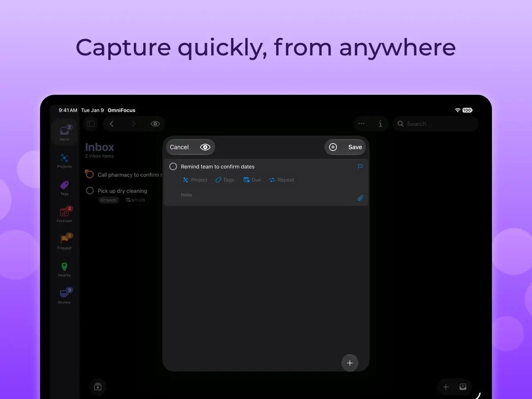532x399 pixels.
Task: Click the 9:41 AM clock in status bar
Action: 68,110
